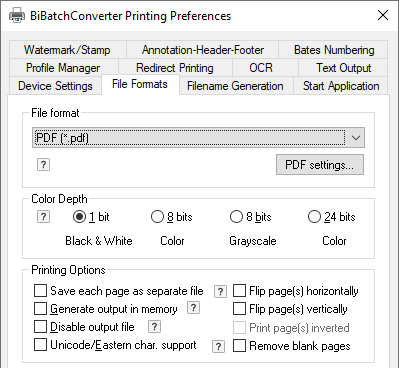The height and width of the screenshot is (368, 399).
Task: Open help for Generate output in memory
Action: (193, 308)
